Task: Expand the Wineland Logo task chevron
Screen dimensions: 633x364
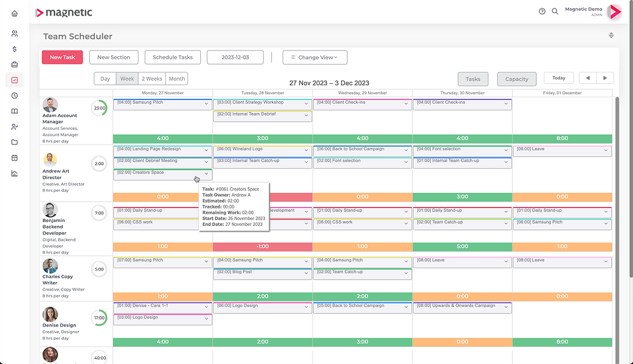Action: pos(306,150)
